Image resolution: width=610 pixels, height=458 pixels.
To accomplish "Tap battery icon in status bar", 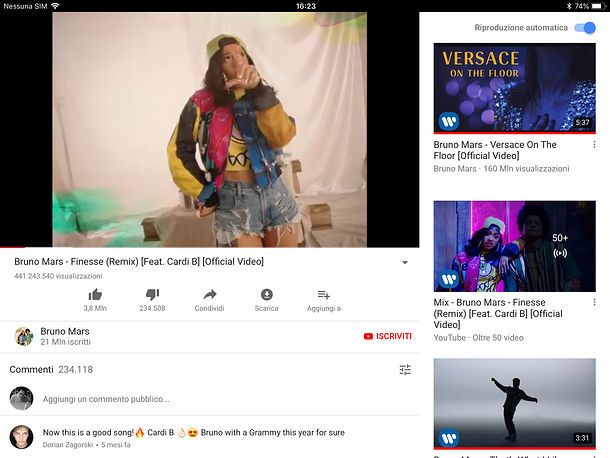I will pyautogui.click(x=598, y=6).
